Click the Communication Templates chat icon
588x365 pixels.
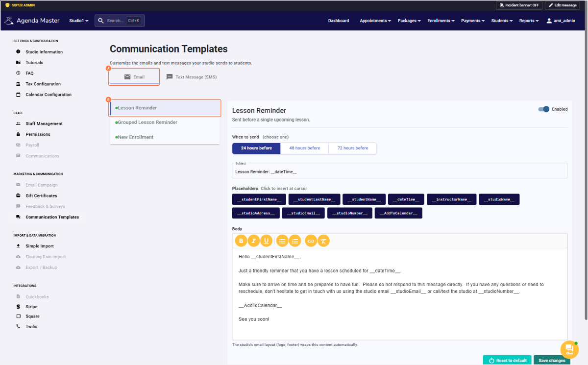point(18,217)
